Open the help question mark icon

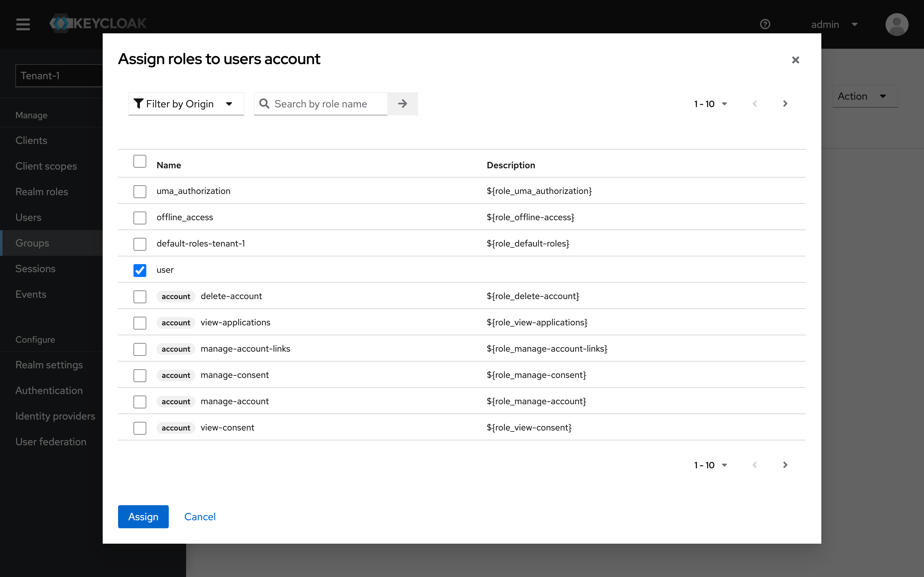coord(765,24)
